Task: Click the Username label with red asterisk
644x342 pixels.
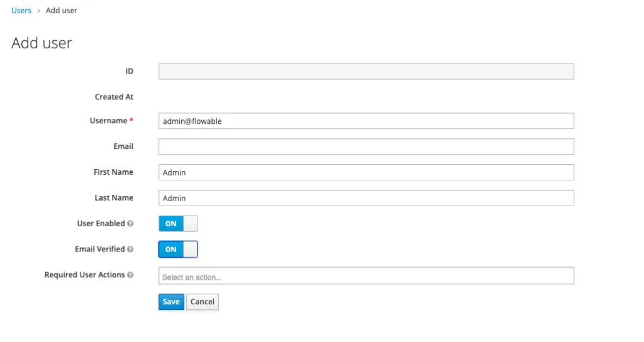Action: click(x=112, y=121)
